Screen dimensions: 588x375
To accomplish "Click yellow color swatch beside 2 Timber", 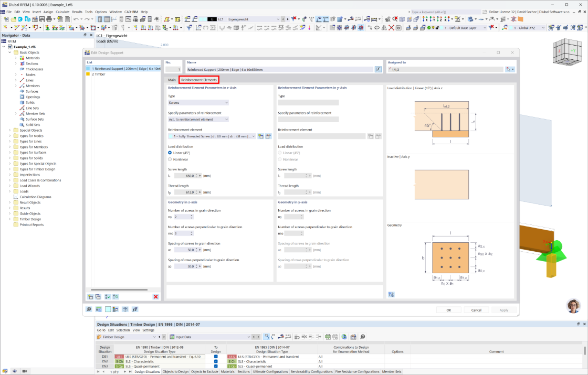I will (x=88, y=74).
